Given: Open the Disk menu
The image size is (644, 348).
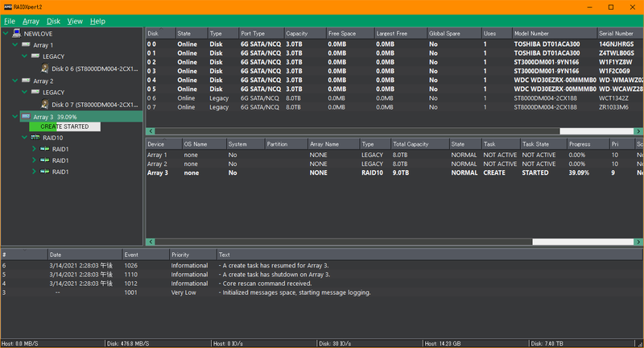Looking at the screenshot, I should point(53,21).
